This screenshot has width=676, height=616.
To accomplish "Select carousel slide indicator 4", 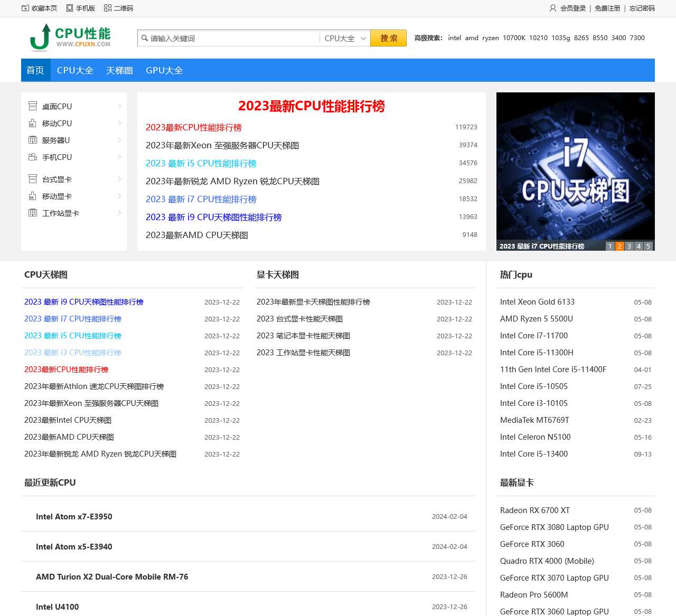I will (x=638, y=246).
